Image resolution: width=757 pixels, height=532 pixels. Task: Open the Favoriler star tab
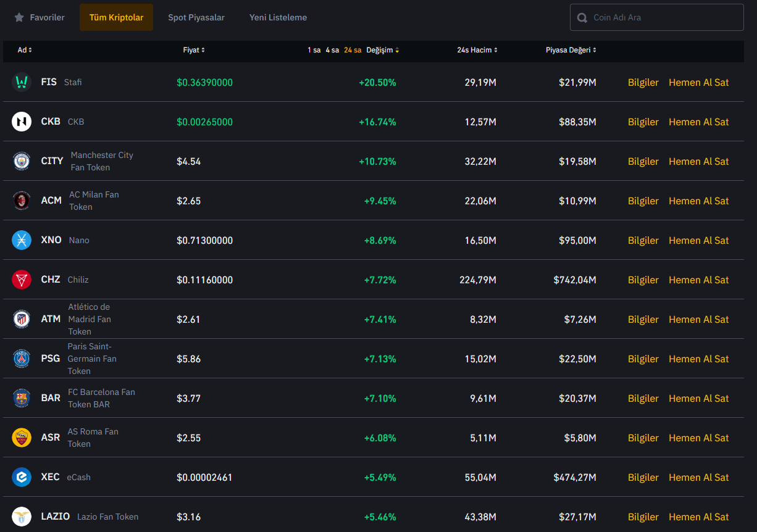click(40, 17)
